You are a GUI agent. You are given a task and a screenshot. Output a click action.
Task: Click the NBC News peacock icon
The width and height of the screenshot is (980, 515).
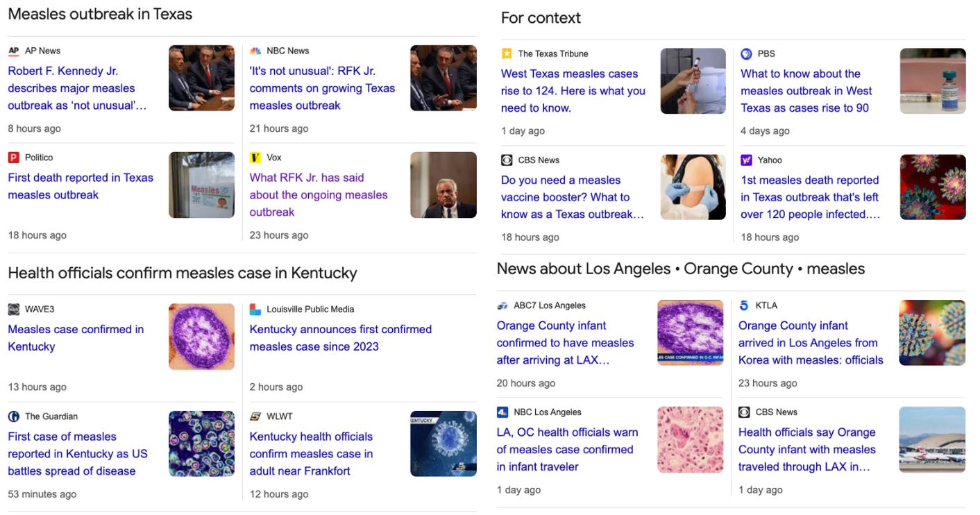pyautogui.click(x=255, y=51)
